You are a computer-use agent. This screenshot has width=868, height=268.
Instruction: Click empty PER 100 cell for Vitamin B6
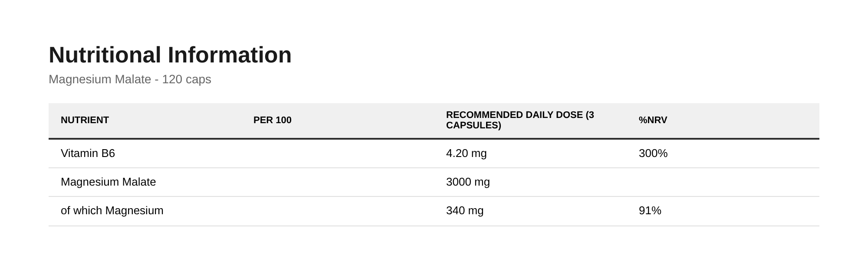tap(338, 154)
